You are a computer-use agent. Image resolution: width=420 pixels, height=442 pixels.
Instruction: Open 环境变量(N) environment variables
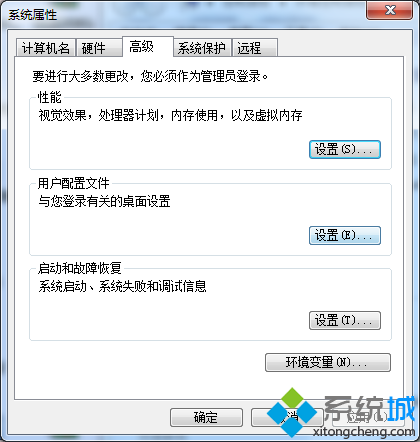(328, 362)
